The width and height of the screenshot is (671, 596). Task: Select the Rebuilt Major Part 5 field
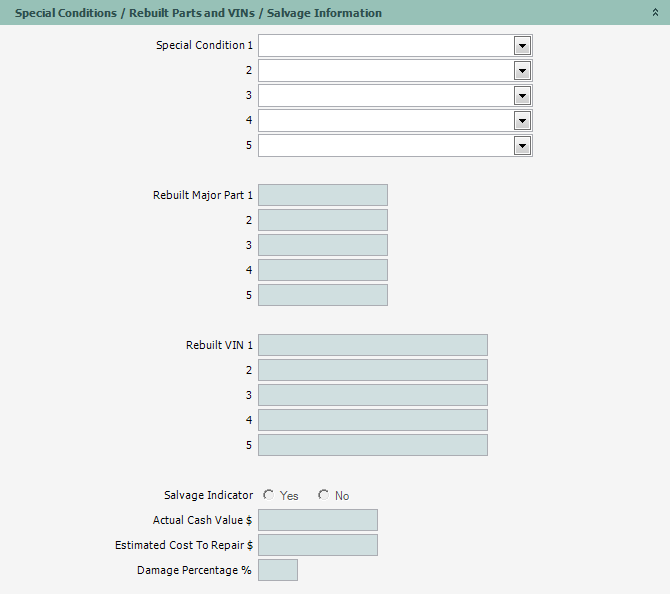pyautogui.click(x=323, y=295)
